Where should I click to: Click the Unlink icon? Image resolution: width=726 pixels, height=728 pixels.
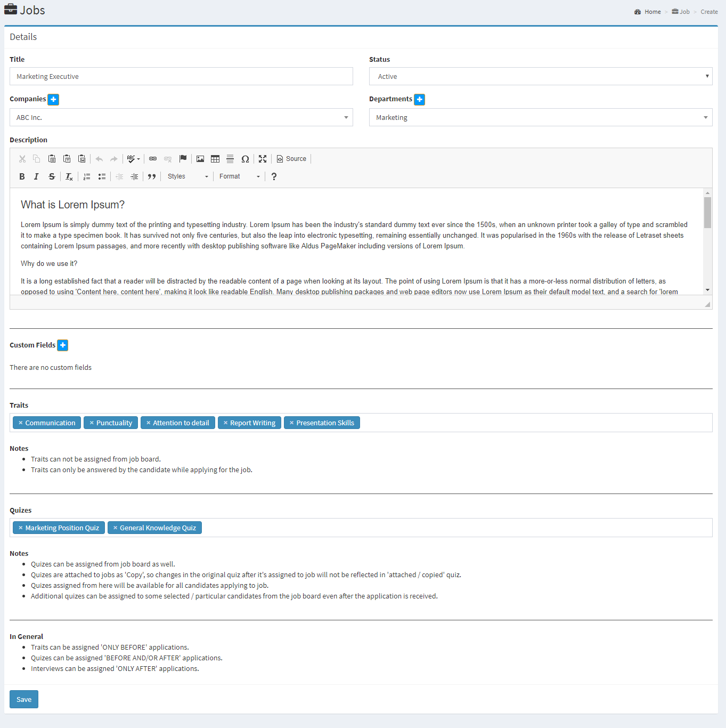[168, 159]
